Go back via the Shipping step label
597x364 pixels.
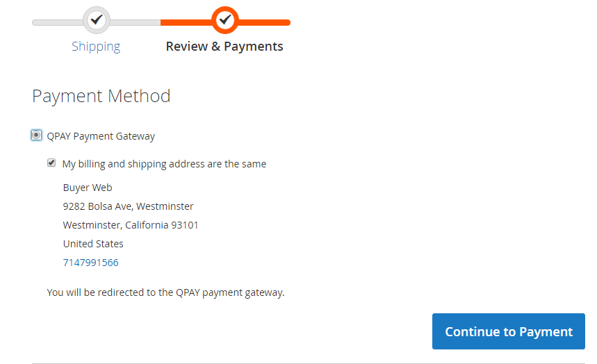tap(96, 47)
